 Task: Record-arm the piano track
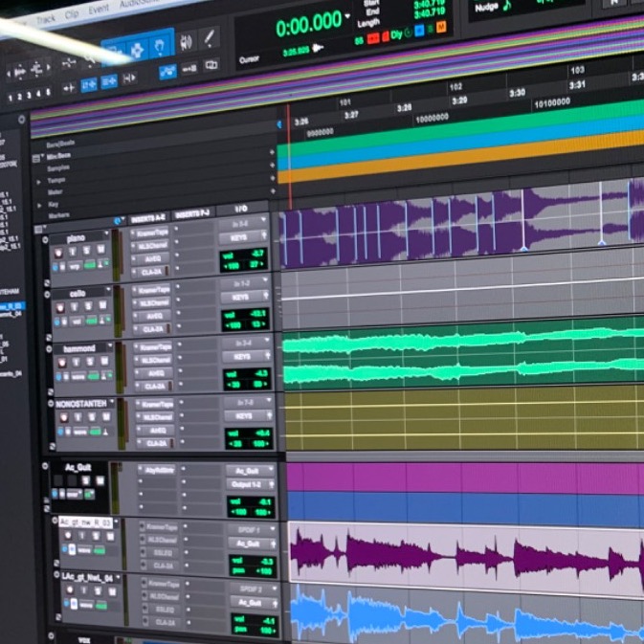(58, 254)
